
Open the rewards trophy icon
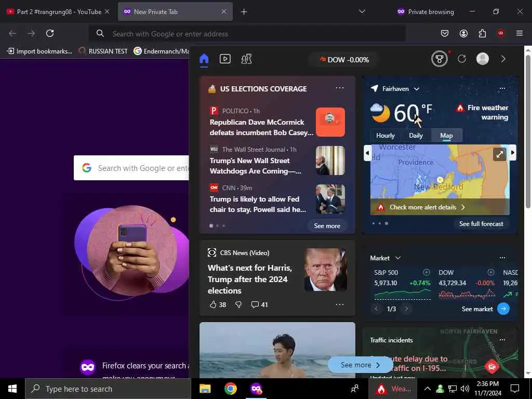tap(440, 59)
